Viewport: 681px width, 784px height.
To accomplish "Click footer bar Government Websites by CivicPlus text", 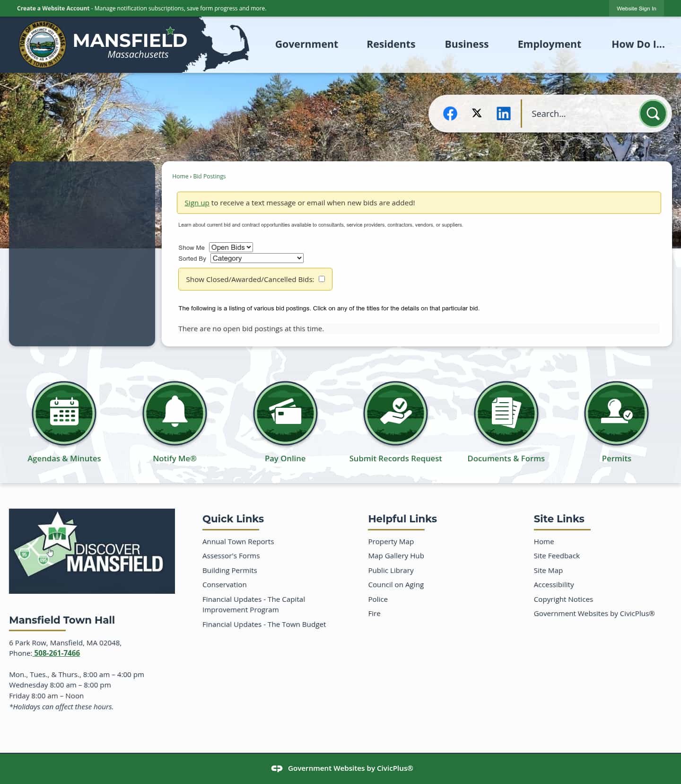I will [x=350, y=768].
